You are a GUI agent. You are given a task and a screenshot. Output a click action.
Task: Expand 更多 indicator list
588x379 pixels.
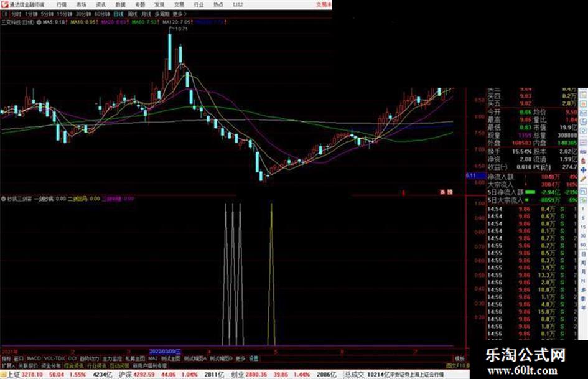coord(240,358)
